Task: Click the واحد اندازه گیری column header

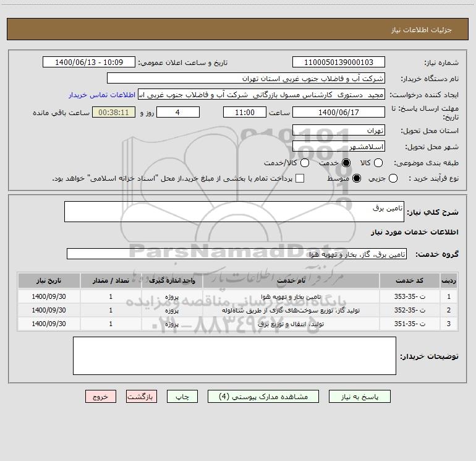Action: (x=172, y=280)
